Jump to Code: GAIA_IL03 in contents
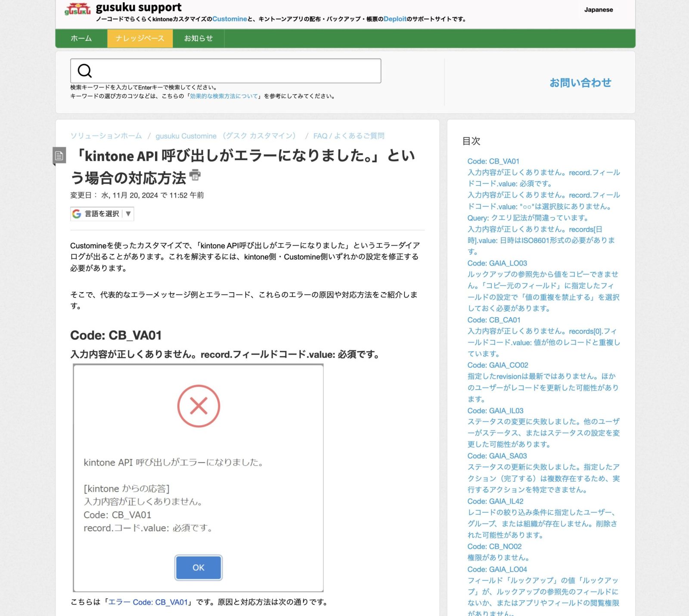This screenshot has width=689, height=616. pyautogui.click(x=496, y=411)
